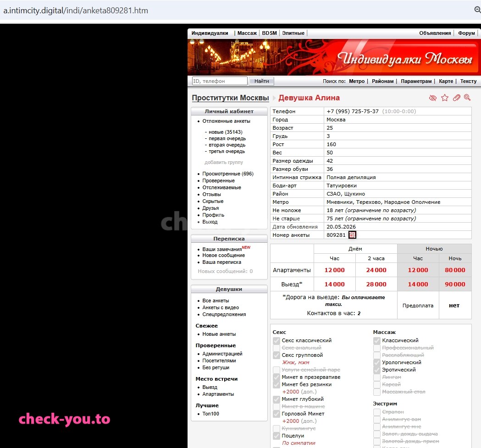
Task: Click the crossed-out eye hide-profile icon
Action: [432, 98]
